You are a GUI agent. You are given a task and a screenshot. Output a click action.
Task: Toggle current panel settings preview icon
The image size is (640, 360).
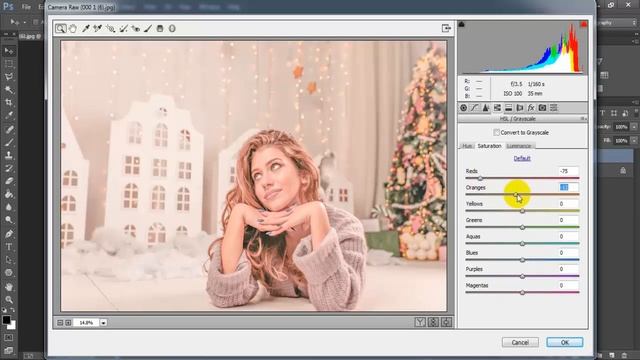pos(446,322)
